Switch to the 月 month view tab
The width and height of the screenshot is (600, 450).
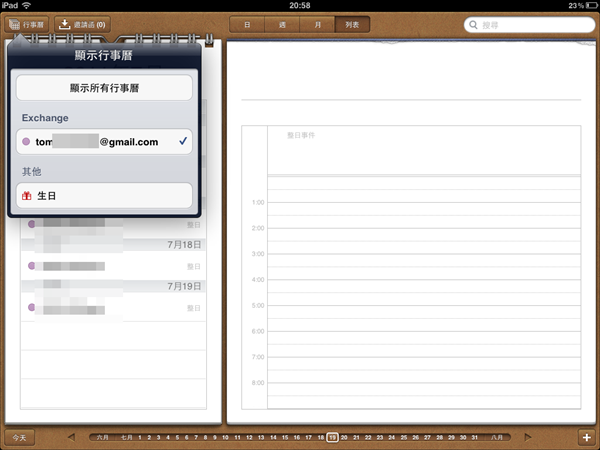[x=318, y=25]
